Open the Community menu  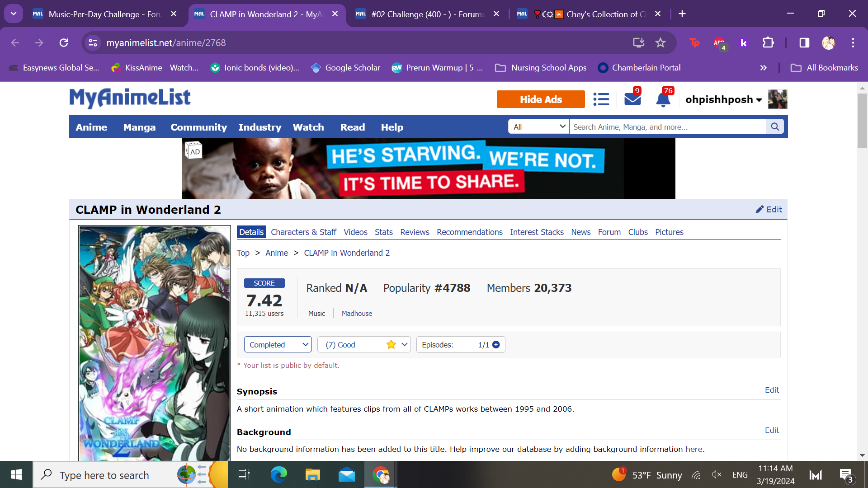coord(198,127)
